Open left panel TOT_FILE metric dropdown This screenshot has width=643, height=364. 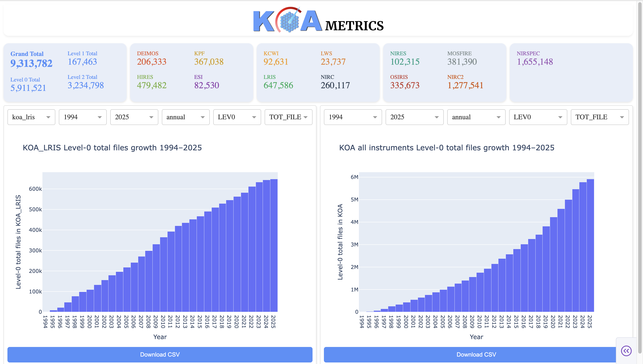(288, 117)
